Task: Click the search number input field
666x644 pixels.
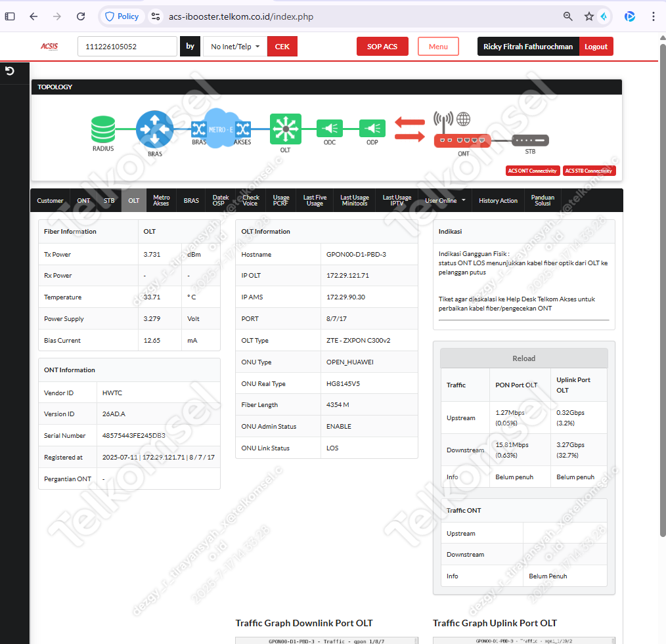Action: (127, 46)
